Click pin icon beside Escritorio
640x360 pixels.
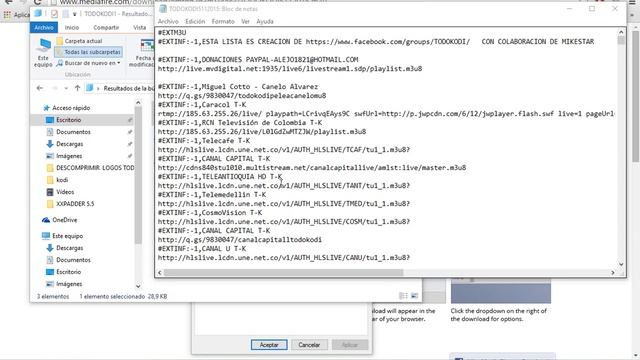(x=130, y=120)
